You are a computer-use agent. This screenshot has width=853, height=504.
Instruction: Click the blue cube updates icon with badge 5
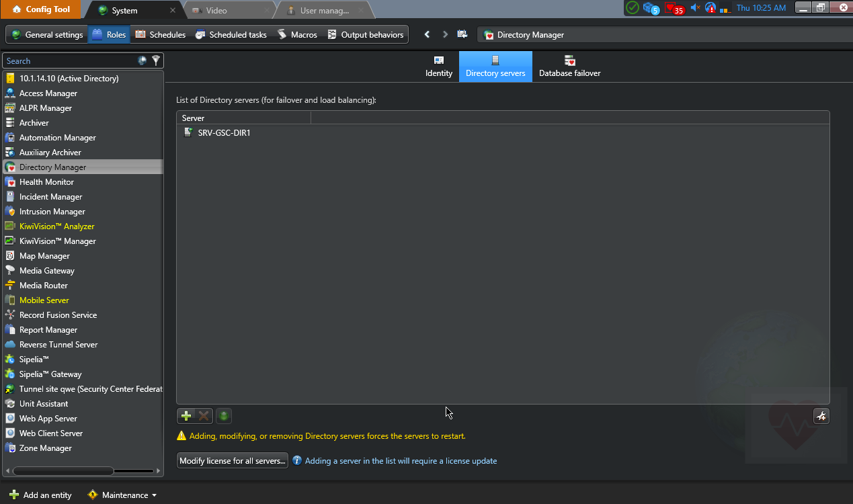pos(651,8)
